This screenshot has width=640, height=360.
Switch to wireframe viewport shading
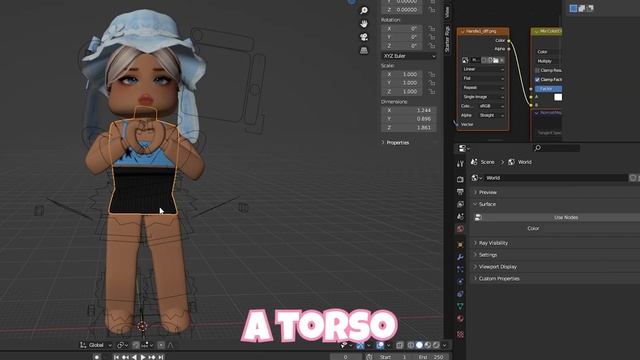411,345
